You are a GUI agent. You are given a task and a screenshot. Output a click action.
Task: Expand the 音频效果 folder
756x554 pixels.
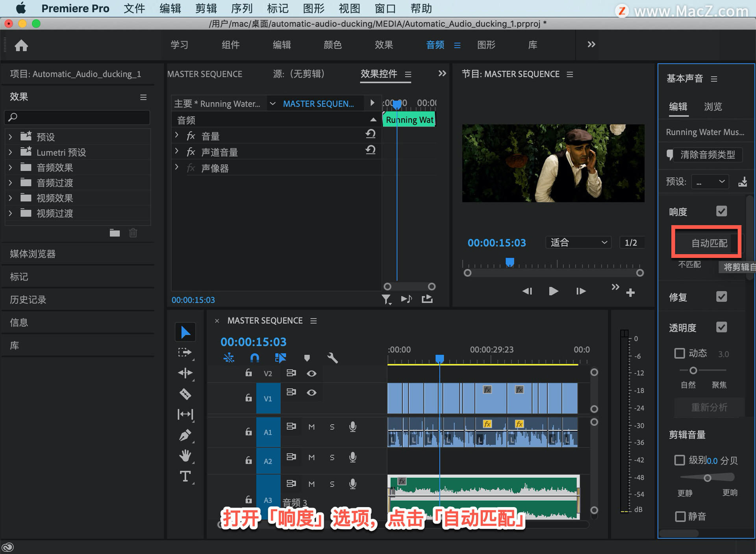pos(11,168)
